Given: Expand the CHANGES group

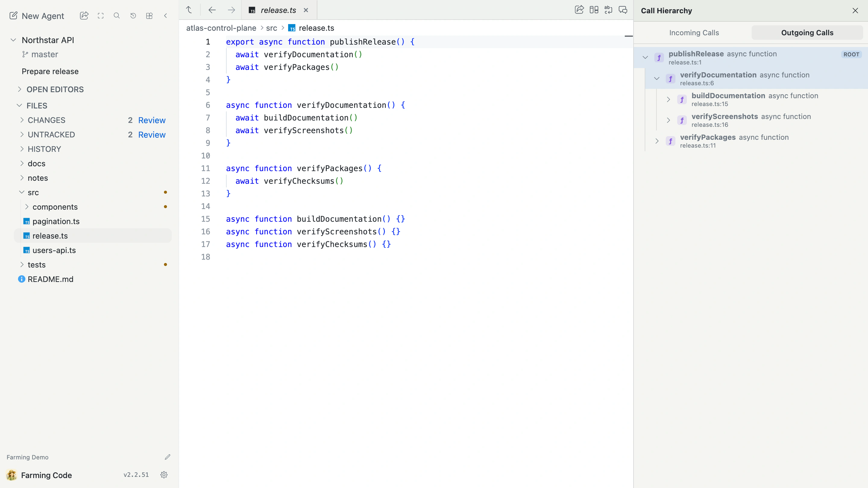Looking at the screenshot, I should tap(22, 120).
